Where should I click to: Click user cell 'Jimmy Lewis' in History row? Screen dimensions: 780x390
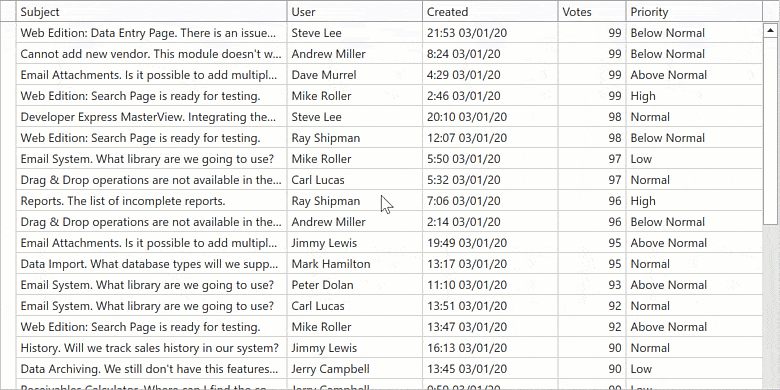coord(355,348)
